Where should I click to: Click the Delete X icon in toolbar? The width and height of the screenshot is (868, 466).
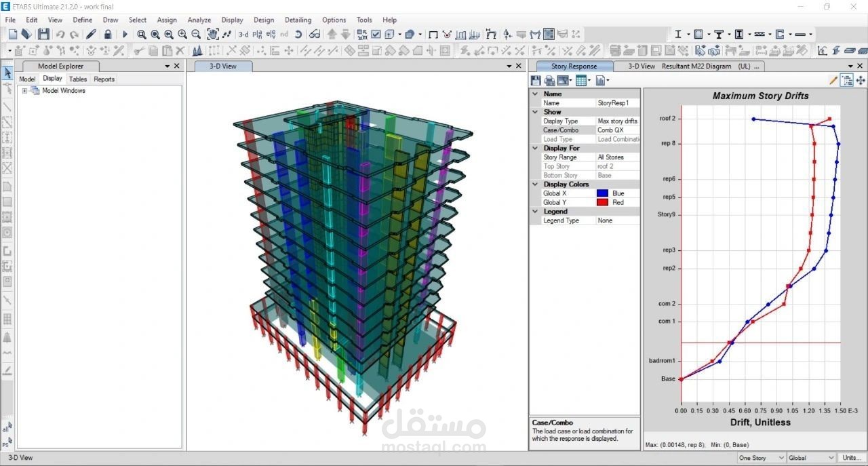click(x=180, y=50)
